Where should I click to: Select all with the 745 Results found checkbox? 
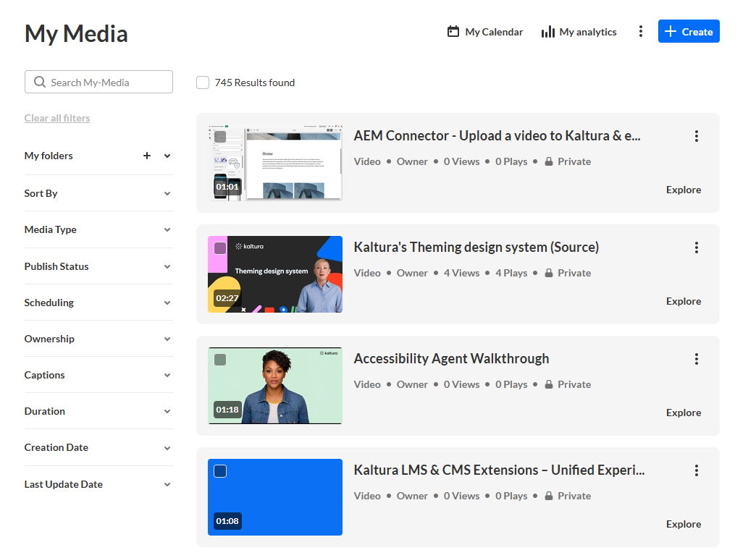[203, 83]
